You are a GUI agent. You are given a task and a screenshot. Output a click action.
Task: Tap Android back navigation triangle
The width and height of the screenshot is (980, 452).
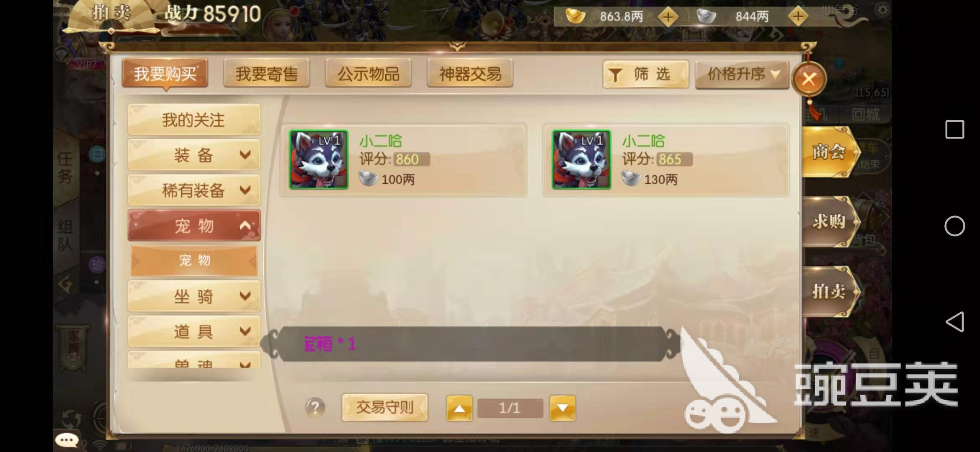pos(955,322)
